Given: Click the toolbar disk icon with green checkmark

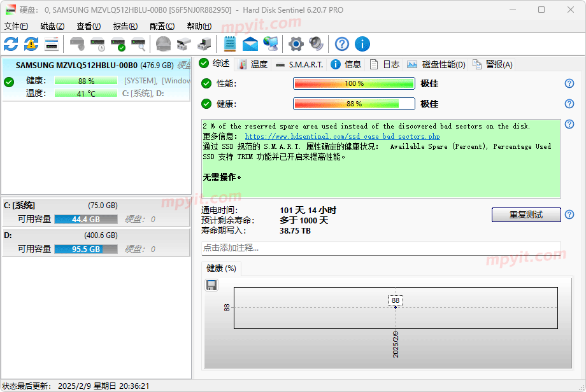Looking at the screenshot, I should [x=118, y=44].
